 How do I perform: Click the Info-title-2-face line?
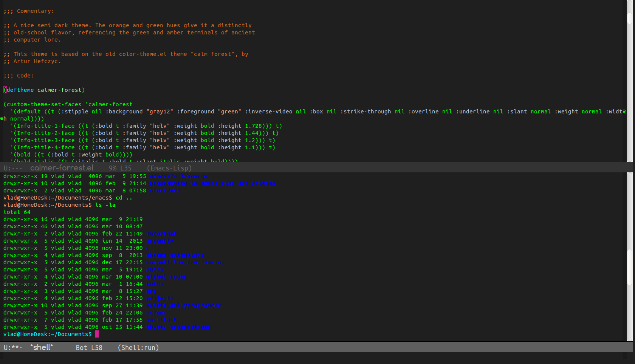(144, 133)
